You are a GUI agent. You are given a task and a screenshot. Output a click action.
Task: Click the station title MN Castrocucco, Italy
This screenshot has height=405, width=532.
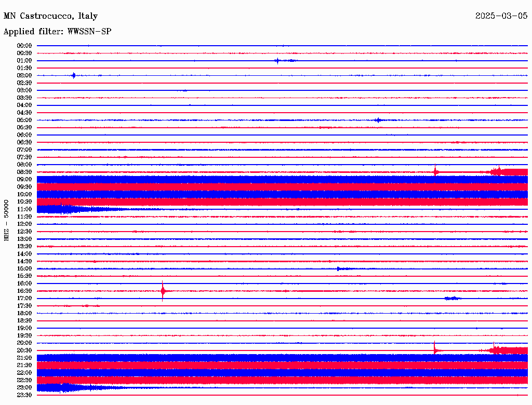[x=50, y=16]
